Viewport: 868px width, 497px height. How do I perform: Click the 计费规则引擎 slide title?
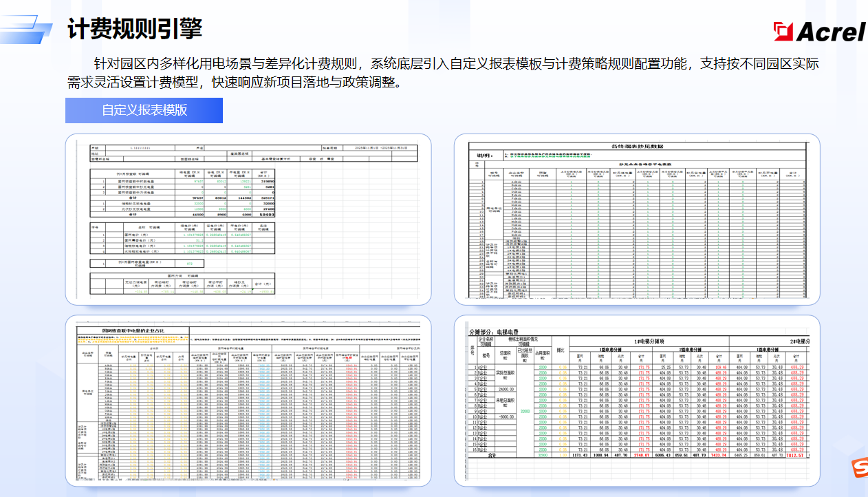(135, 30)
